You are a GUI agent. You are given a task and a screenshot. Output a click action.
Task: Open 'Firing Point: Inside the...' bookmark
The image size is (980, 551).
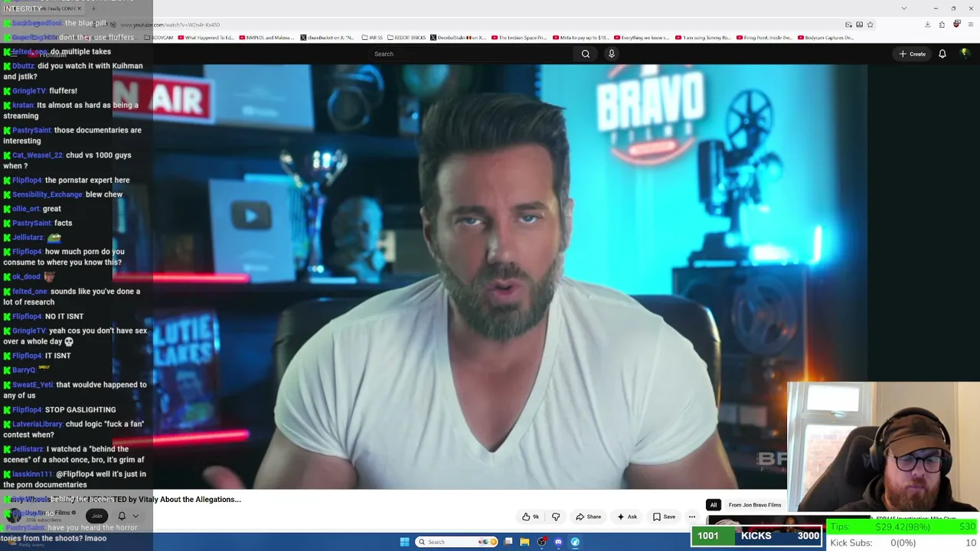(764, 37)
